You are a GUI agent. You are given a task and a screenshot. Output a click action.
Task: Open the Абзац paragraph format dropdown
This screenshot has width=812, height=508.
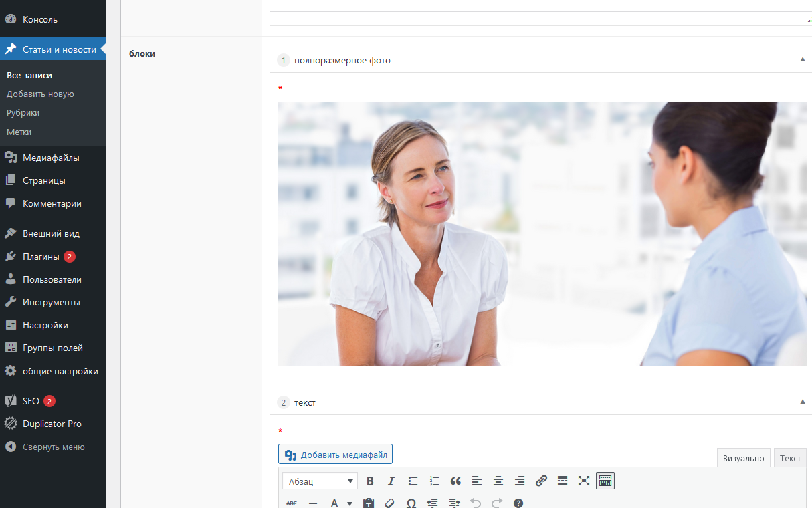tap(320, 481)
